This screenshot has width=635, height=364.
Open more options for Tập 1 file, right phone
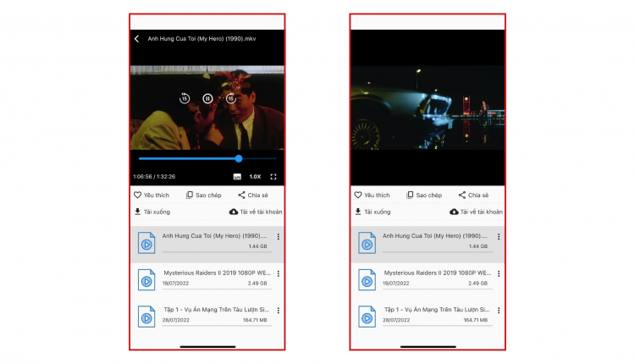pos(499,311)
